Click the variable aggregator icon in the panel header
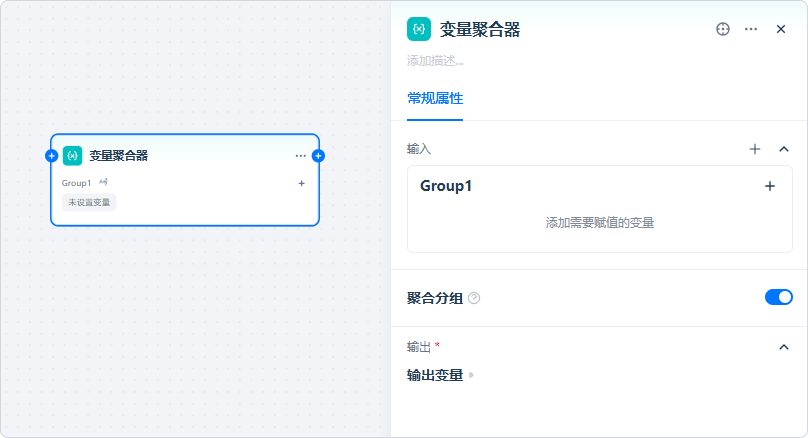This screenshot has width=808, height=438. click(x=419, y=29)
